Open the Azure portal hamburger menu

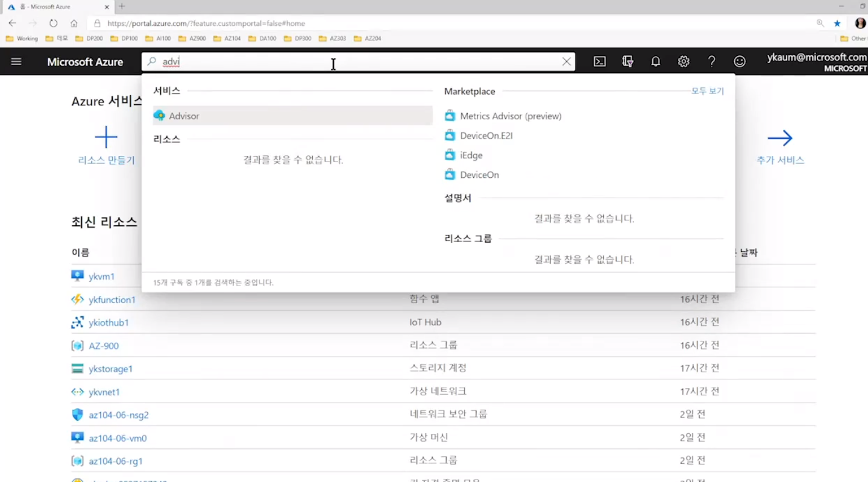(16, 61)
